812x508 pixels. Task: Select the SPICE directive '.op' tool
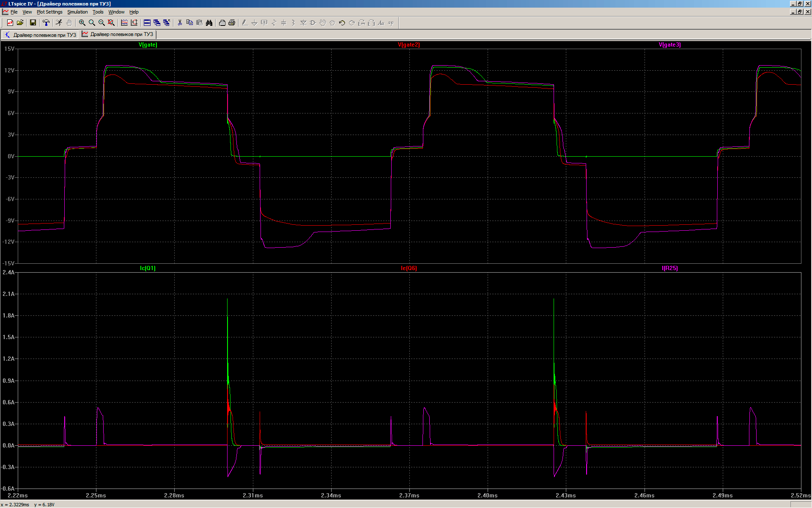(x=391, y=23)
